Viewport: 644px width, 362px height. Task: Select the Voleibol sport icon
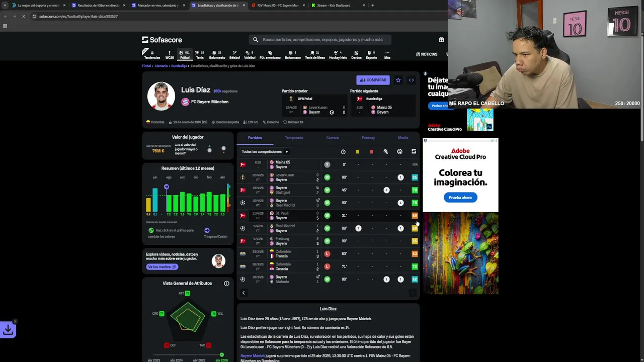(x=250, y=54)
